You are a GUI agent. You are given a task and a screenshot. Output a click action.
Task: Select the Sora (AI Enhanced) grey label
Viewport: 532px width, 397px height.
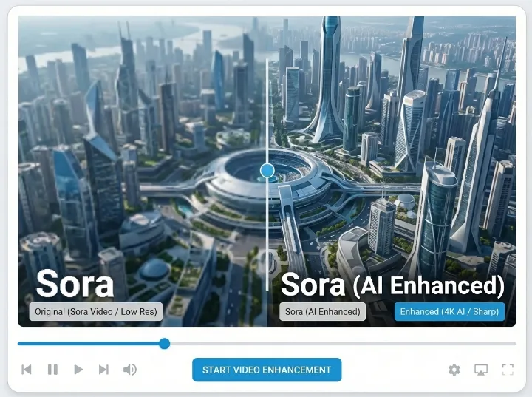coord(322,312)
